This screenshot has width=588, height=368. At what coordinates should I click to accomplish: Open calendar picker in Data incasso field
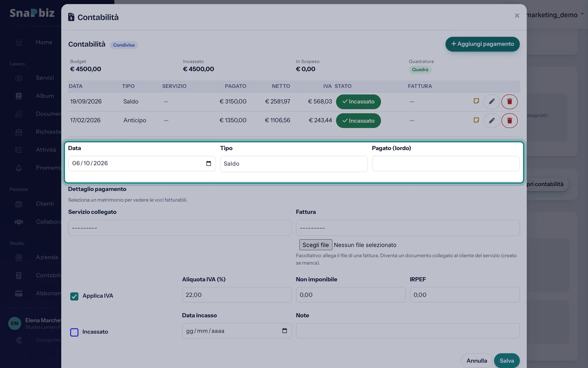[x=284, y=331]
